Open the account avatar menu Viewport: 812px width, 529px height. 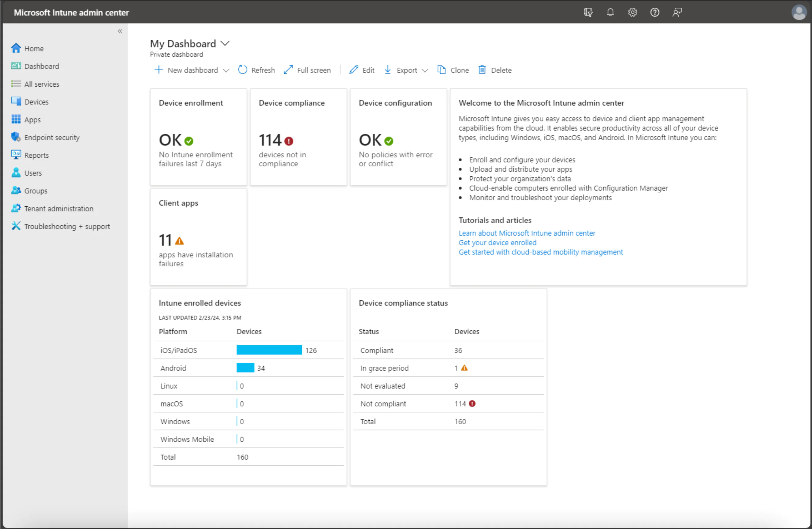799,12
